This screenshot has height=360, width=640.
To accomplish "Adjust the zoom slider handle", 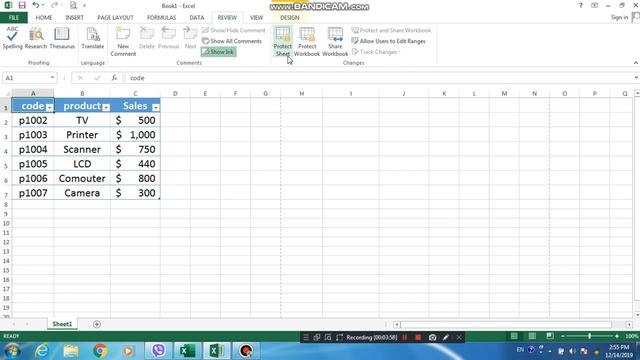I will click(589, 336).
